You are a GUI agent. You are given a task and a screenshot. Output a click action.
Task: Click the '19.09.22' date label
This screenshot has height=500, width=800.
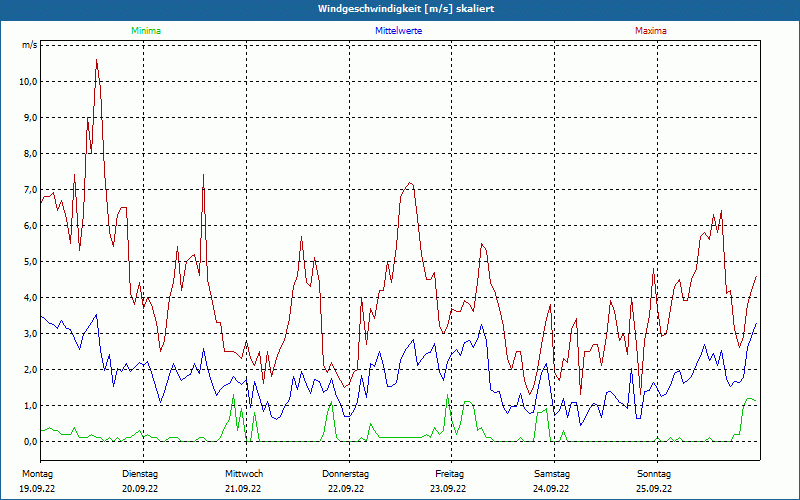tap(37, 488)
